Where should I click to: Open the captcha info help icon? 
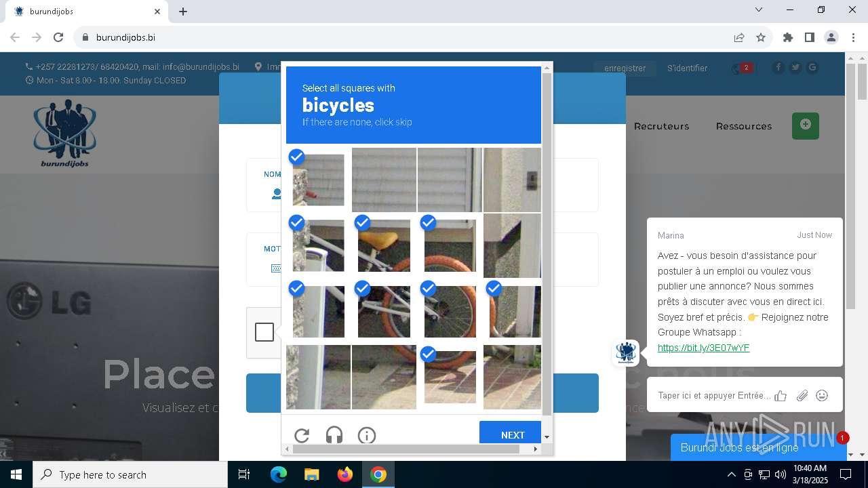(x=367, y=435)
